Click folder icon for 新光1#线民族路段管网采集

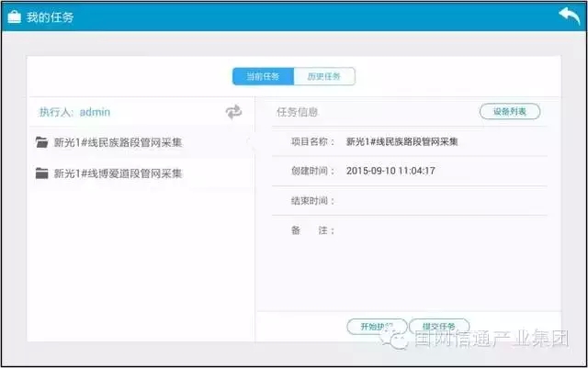pos(40,142)
